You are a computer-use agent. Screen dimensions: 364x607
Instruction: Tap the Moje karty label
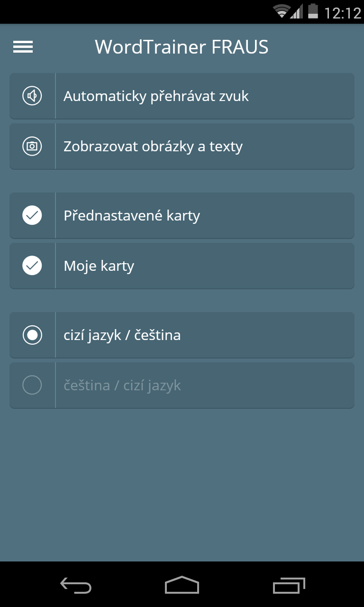99,266
